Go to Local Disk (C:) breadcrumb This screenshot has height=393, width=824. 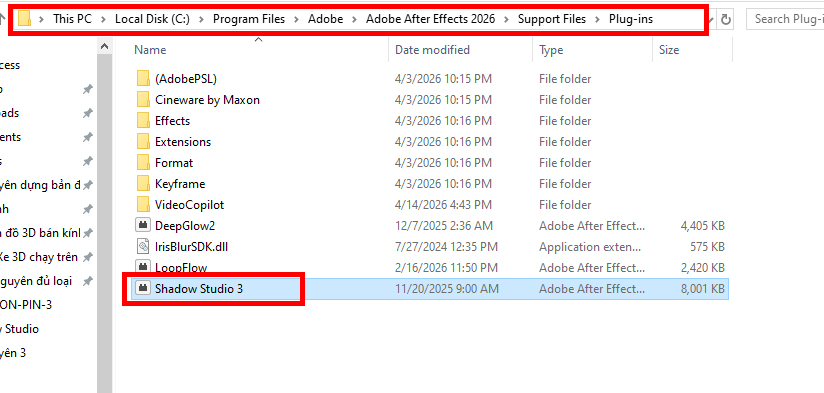[152, 19]
